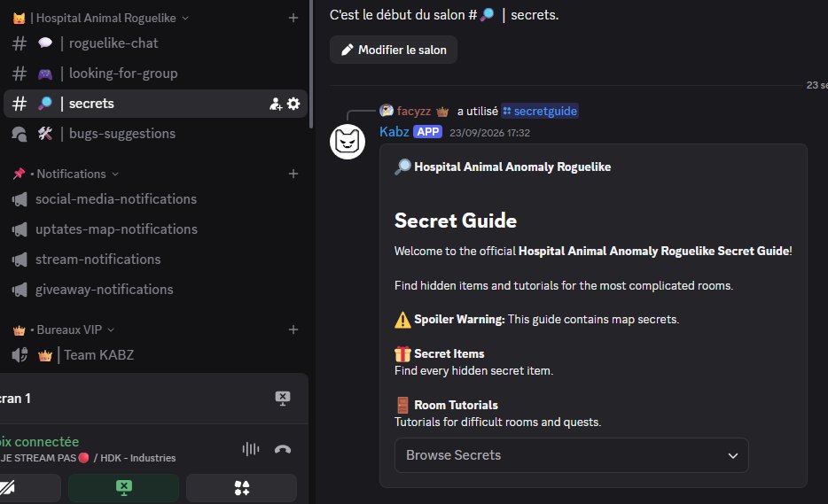
Task: Click the Voix connectée status text
Action: point(39,442)
